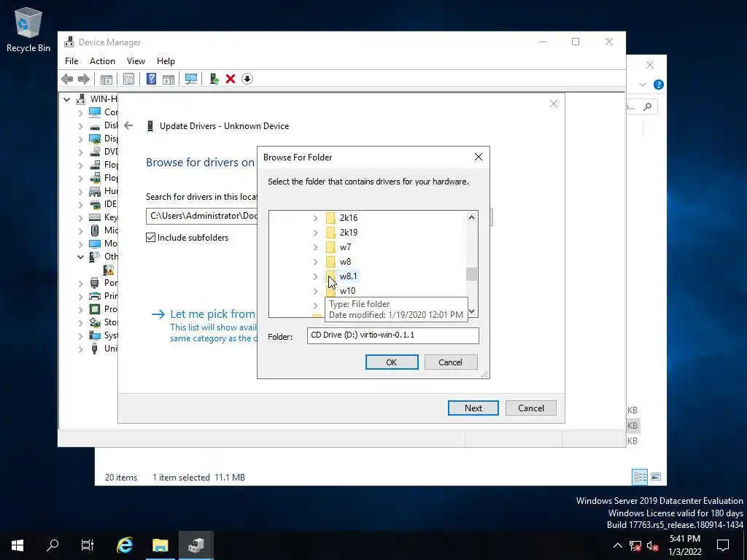Viewport: 747px width, 560px height.
Task: Select the 2k19 folder
Action: tap(348, 233)
